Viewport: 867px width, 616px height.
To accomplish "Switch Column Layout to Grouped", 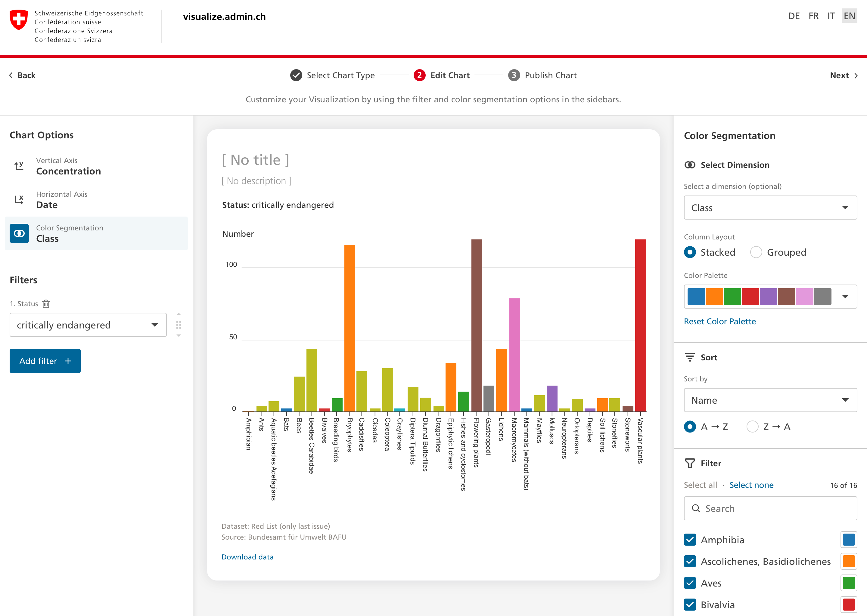I will (756, 252).
